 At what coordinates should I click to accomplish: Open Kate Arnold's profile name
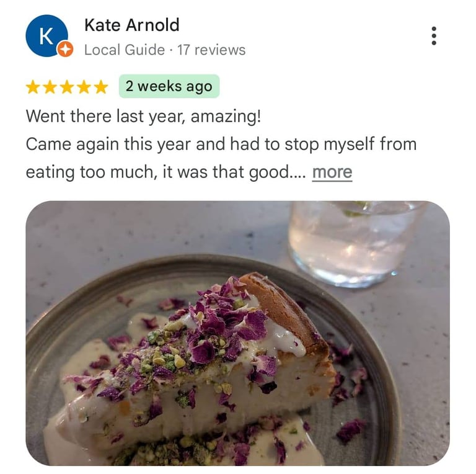[x=132, y=25]
